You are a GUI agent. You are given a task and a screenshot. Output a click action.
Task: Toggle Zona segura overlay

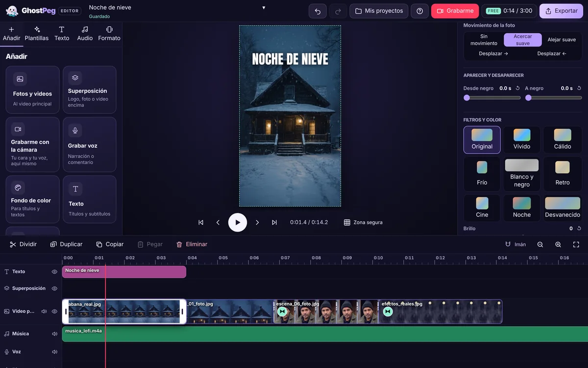(x=363, y=222)
